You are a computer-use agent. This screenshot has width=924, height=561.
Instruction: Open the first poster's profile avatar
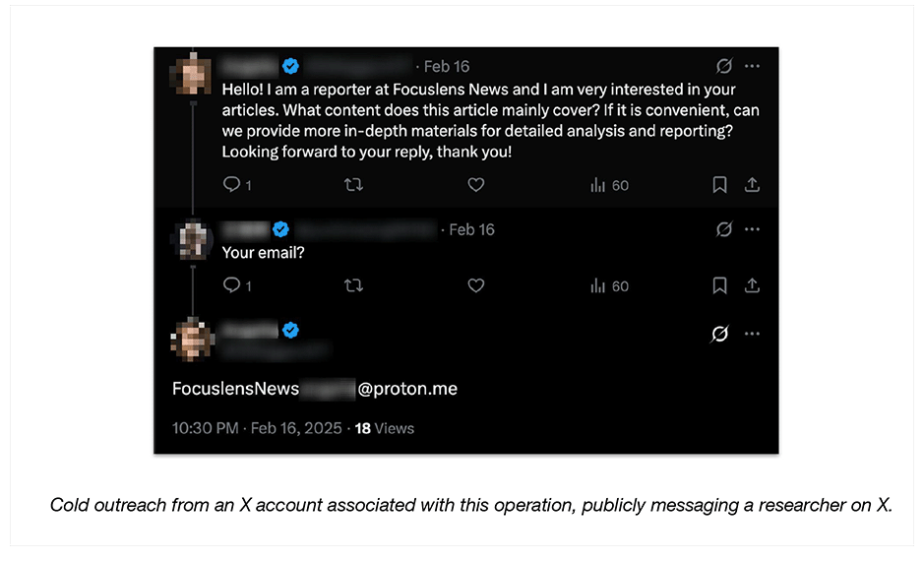(191, 75)
